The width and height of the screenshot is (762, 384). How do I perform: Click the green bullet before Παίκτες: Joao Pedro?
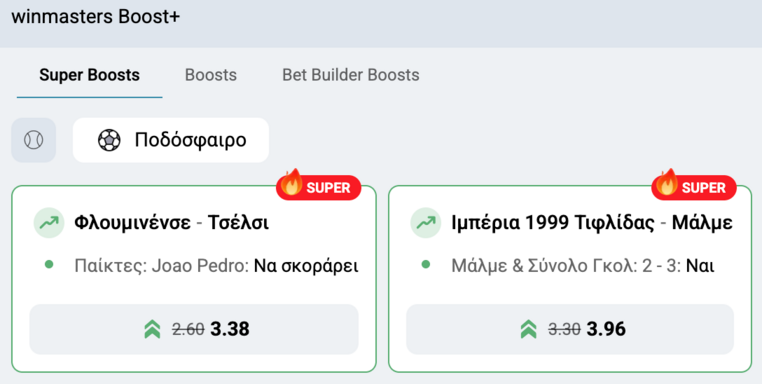point(49,265)
